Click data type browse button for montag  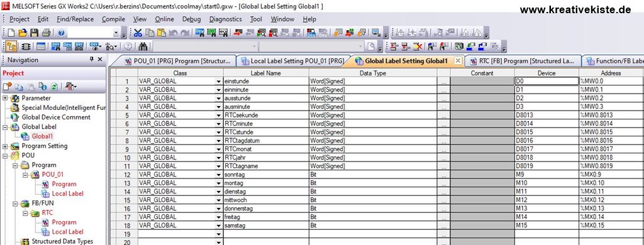(443, 183)
